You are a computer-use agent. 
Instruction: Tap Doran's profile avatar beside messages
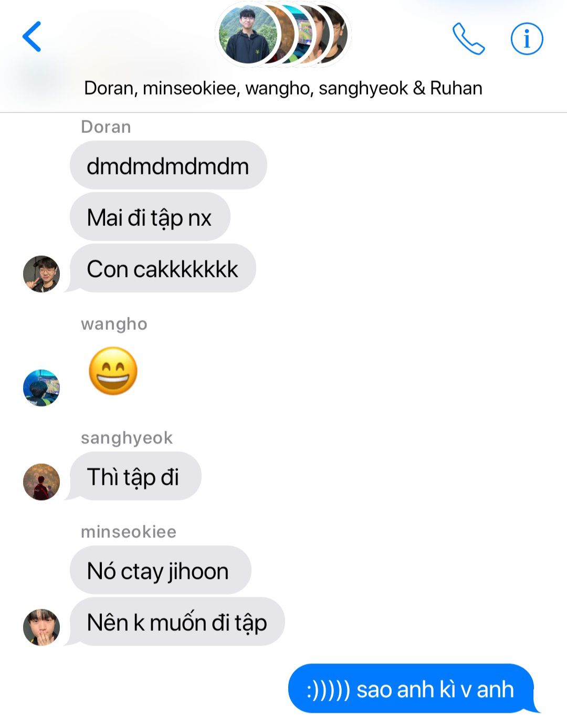[41, 274]
